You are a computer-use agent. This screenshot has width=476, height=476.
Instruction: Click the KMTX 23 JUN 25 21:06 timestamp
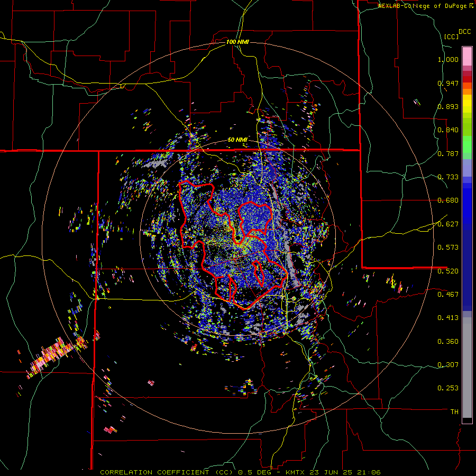pos(333,472)
